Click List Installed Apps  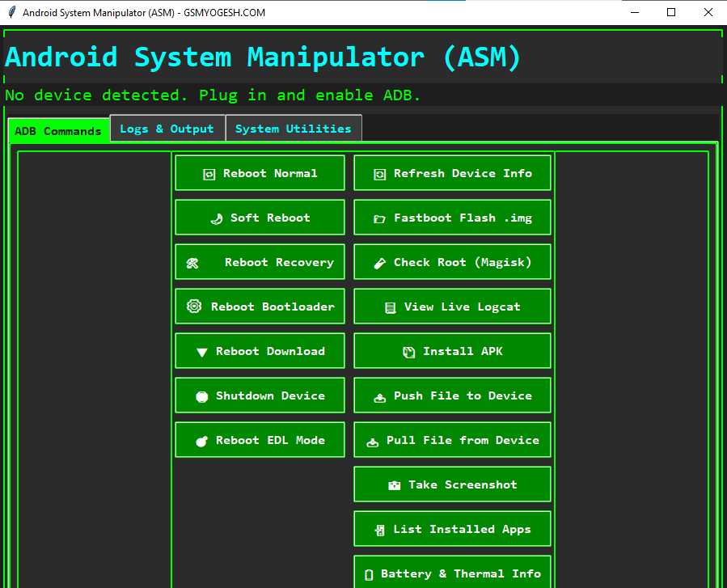point(451,528)
